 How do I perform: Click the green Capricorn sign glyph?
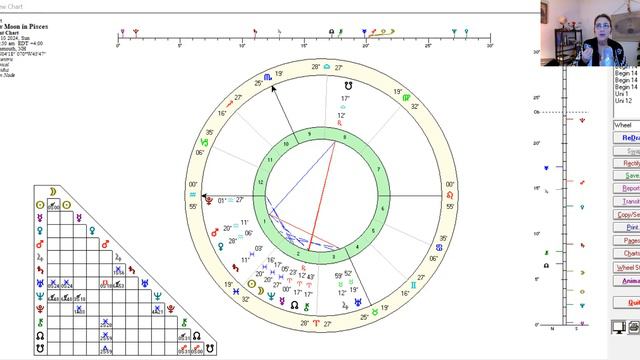pos(204,142)
